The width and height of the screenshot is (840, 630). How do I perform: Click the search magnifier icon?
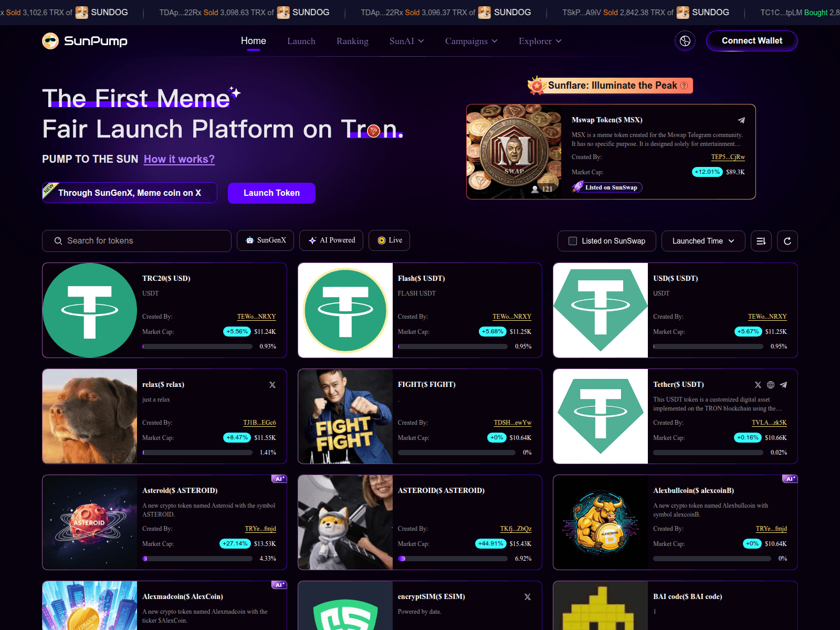point(58,241)
